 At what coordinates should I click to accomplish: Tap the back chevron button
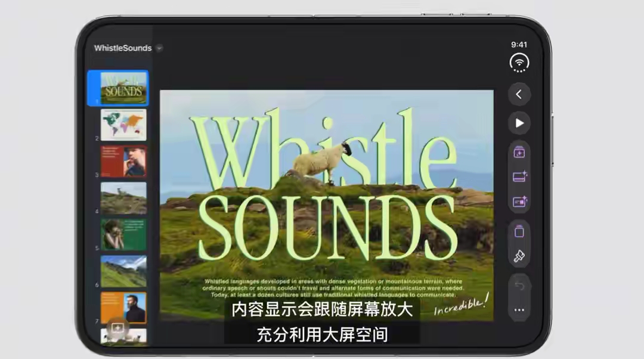(x=519, y=94)
